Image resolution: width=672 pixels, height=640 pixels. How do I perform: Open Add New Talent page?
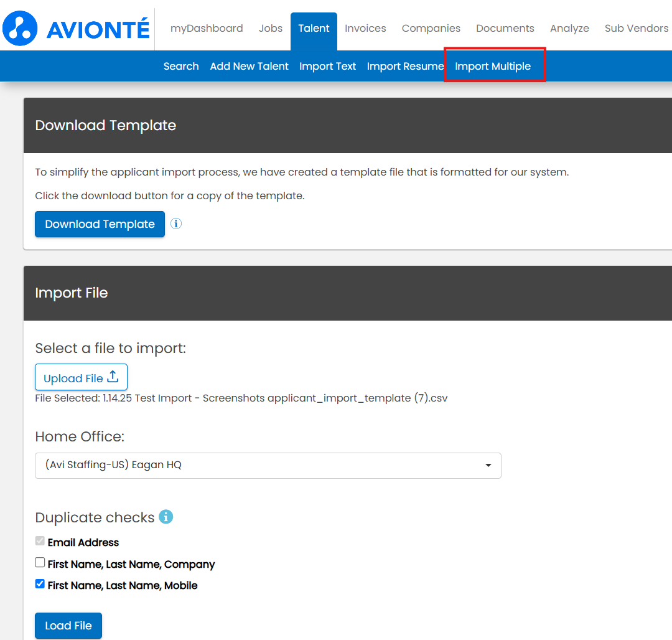coord(249,66)
